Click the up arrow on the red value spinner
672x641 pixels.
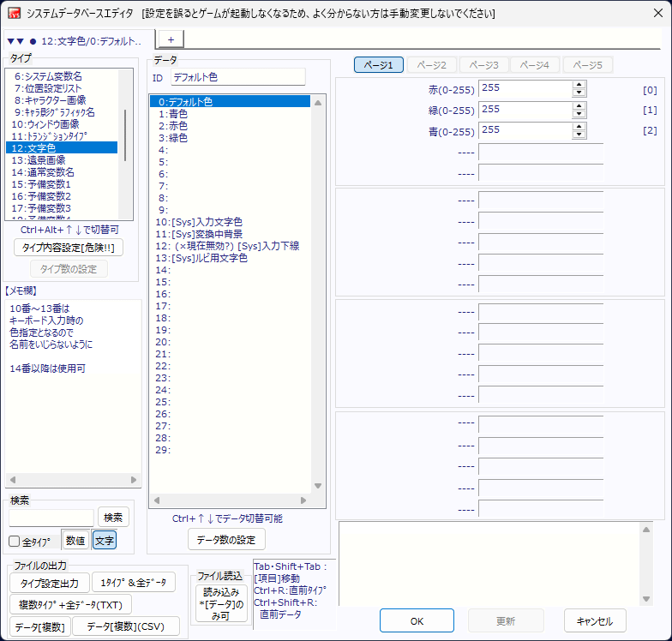pos(579,85)
